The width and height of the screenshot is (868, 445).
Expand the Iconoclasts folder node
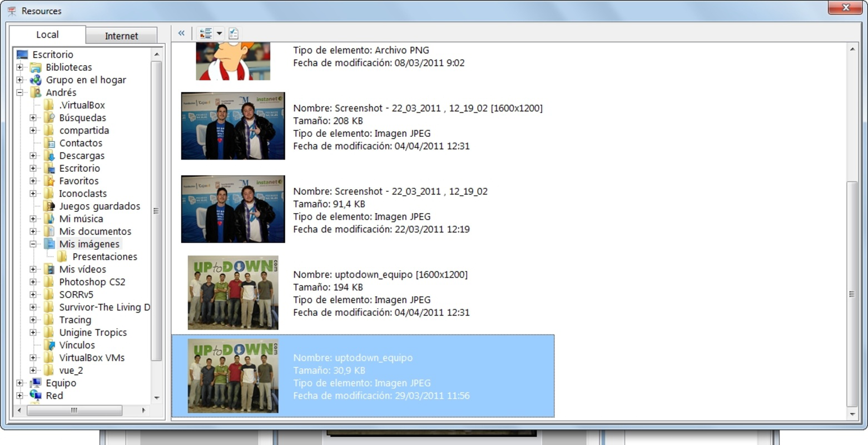33,194
